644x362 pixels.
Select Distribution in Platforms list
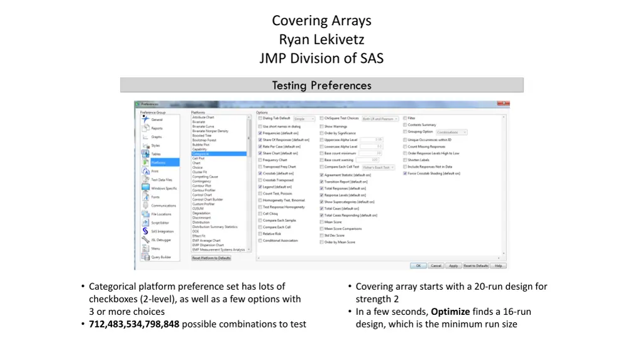[201, 222]
